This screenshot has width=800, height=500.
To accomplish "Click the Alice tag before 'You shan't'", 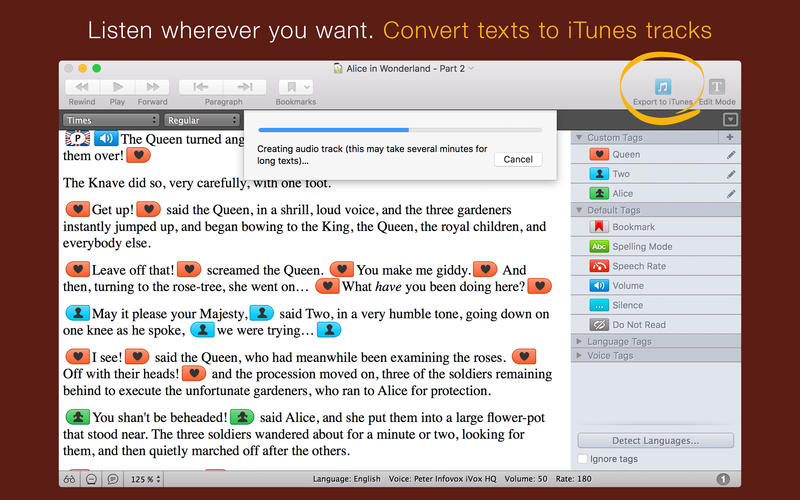I will pyautogui.click(x=78, y=417).
